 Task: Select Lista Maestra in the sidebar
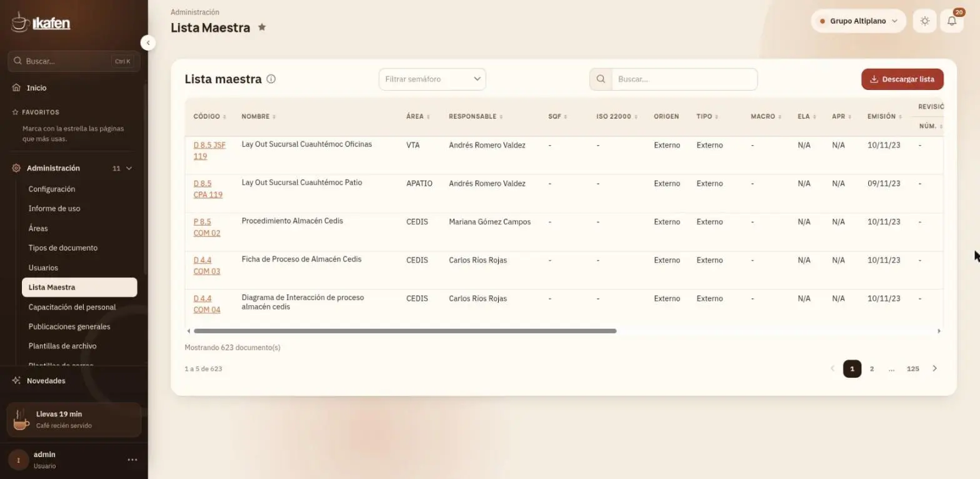79,287
